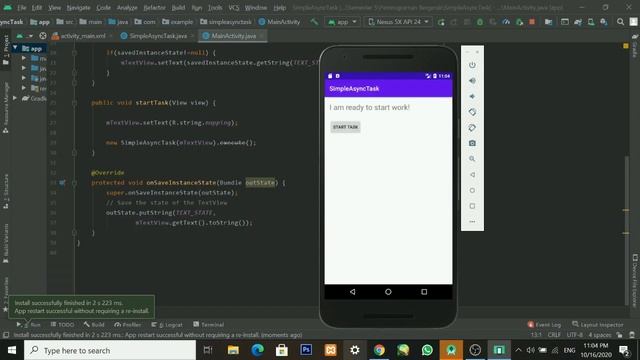The width and height of the screenshot is (640, 360).
Task: Open File Explorer from the taskbar
Action: pyautogui.click(x=233, y=350)
